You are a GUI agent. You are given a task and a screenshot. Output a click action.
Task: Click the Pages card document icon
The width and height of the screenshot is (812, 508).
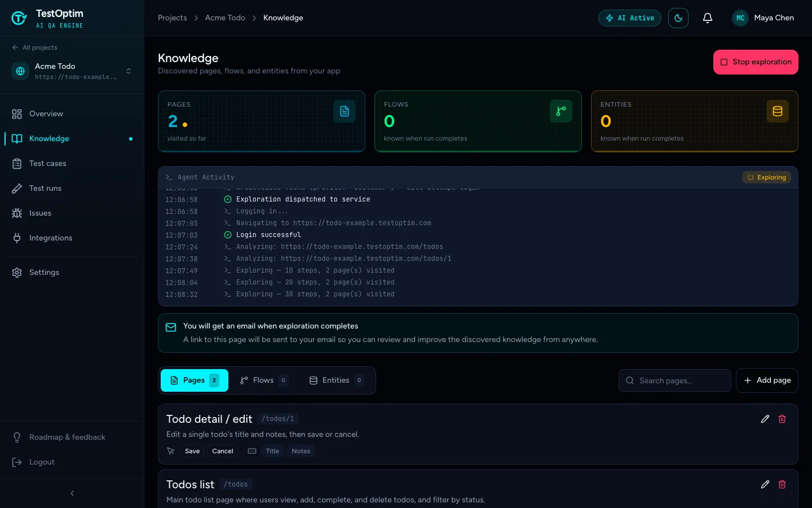345,111
